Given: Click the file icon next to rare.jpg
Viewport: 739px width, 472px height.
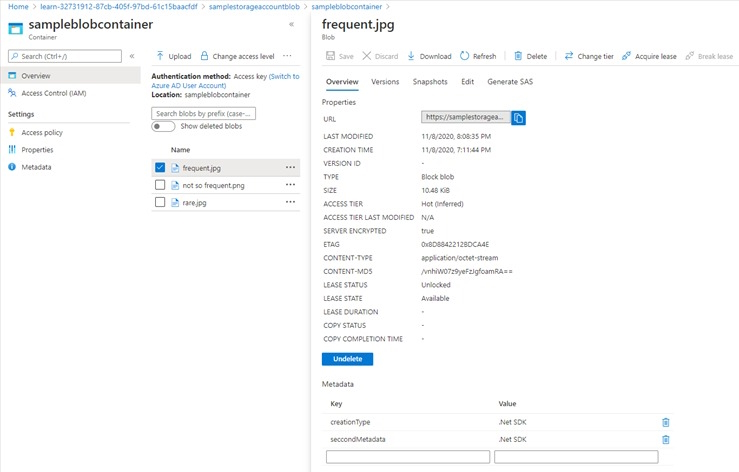Looking at the screenshot, I should [x=175, y=202].
